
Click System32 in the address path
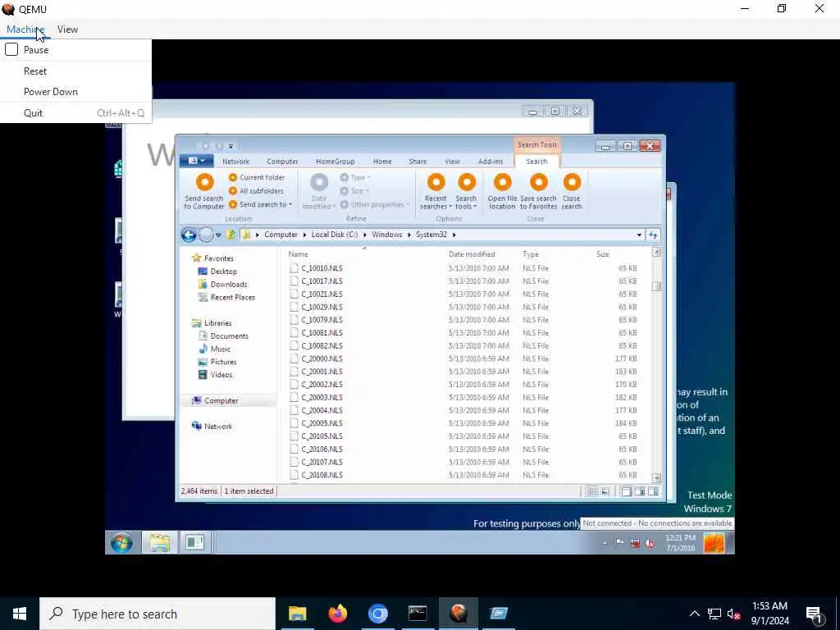(x=431, y=235)
